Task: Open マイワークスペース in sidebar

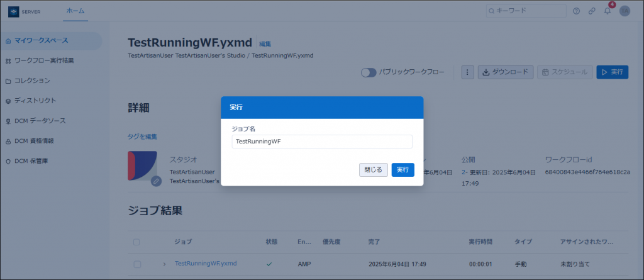Action: coord(51,41)
